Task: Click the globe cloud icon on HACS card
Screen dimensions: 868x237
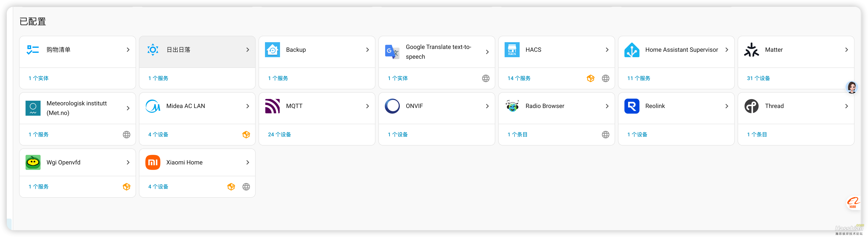Action: click(605, 78)
